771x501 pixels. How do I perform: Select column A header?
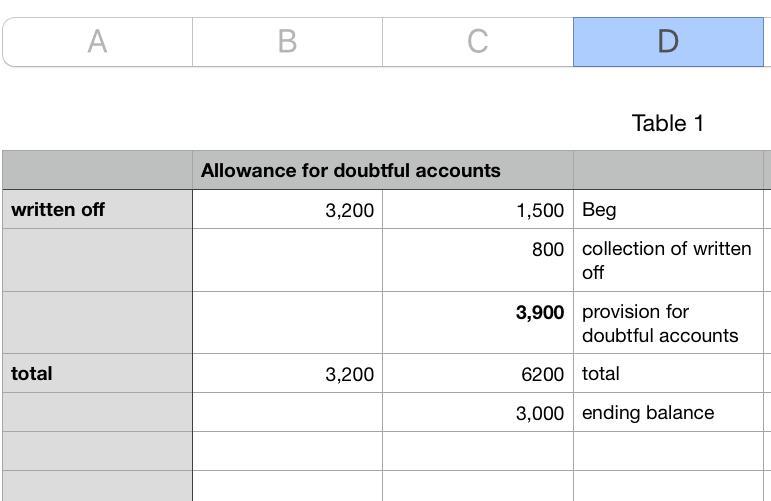[x=97, y=42]
